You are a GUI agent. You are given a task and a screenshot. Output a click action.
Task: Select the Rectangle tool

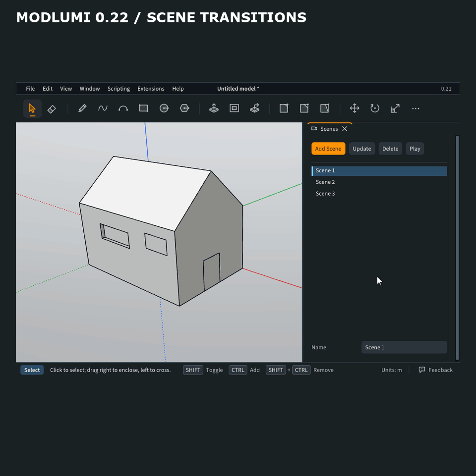pyautogui.click(x=143, y=108)
